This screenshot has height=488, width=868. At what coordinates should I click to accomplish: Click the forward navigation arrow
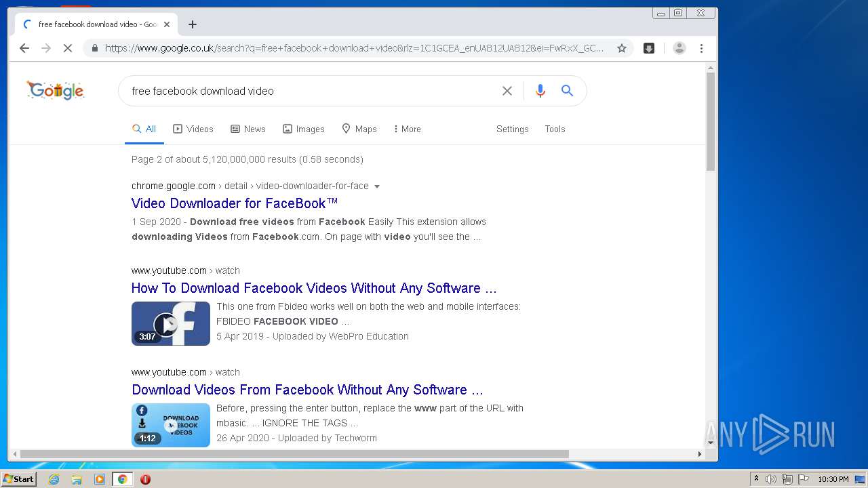point(46,48)
